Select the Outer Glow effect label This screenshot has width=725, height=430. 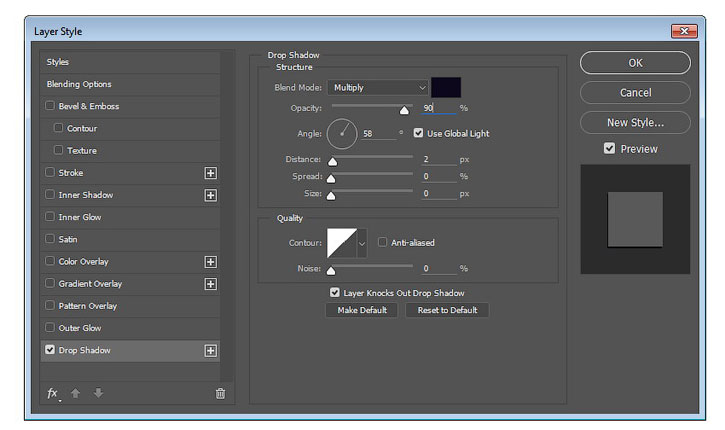click(x=80, y=328)
